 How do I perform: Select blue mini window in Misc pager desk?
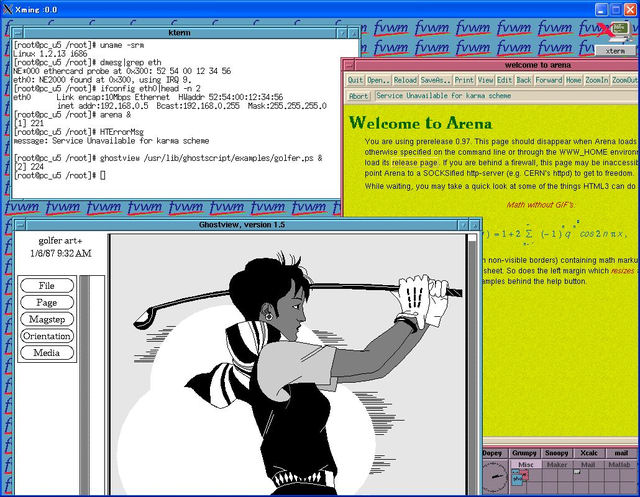pos(517,478)
